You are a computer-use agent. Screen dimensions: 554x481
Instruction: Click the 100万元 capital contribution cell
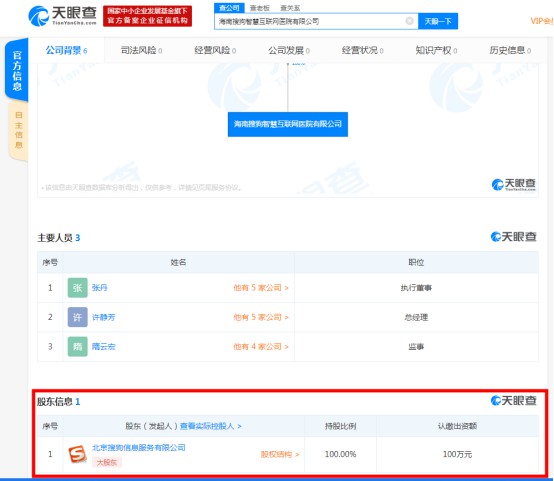click(x=457, y=454)
